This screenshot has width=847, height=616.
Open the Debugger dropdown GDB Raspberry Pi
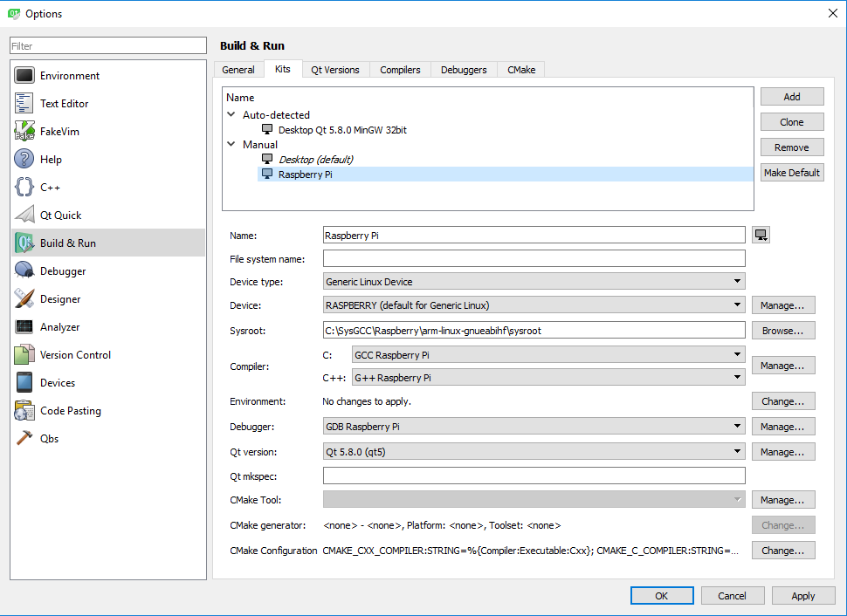pos(534,427)
